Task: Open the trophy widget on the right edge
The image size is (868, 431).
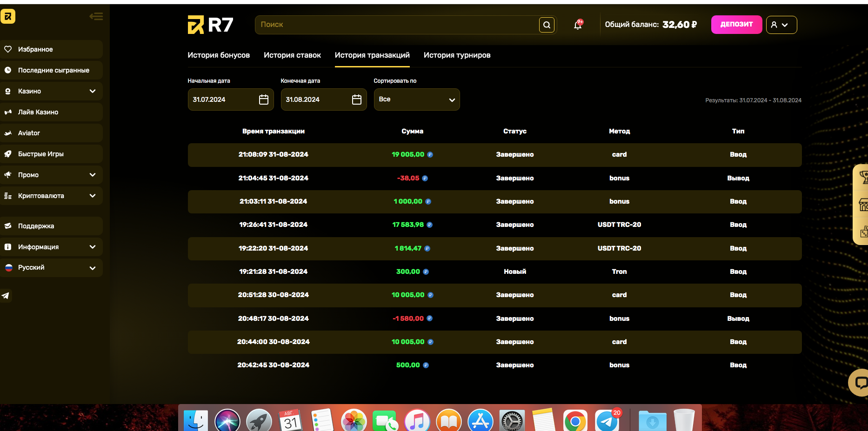Action: [x=863, y=177]
